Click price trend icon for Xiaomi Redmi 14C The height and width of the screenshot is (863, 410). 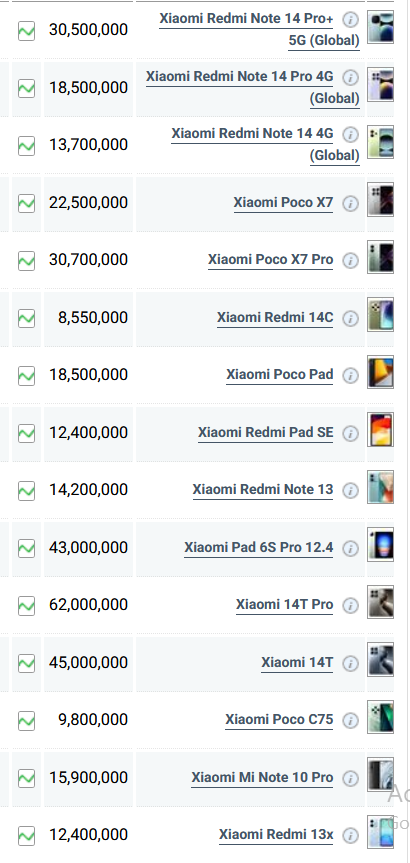click(26, 318)
